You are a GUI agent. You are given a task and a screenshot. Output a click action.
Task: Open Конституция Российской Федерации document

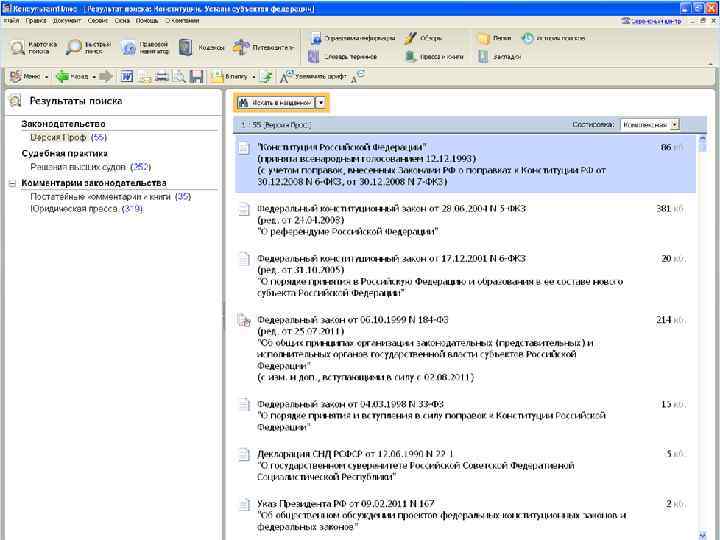[x=465, y=164]
